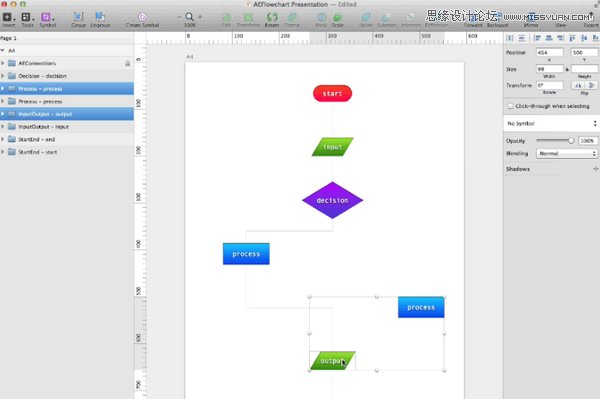The height and width of the screenshot is (399, 600).
Task: Click the Flatten toolbar icon
Action: [292, 18]
